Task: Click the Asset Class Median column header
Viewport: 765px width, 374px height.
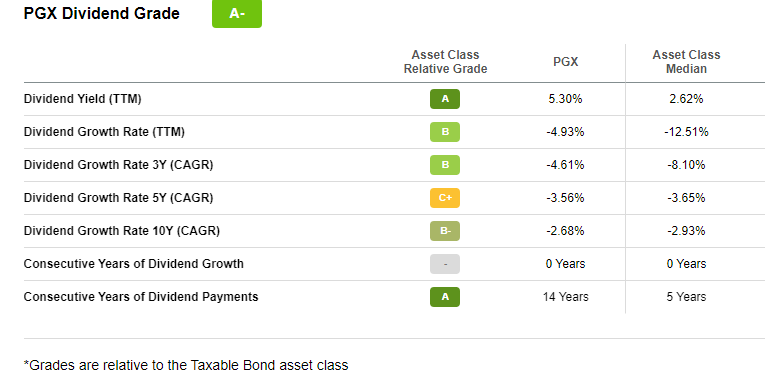Action: 686,62
